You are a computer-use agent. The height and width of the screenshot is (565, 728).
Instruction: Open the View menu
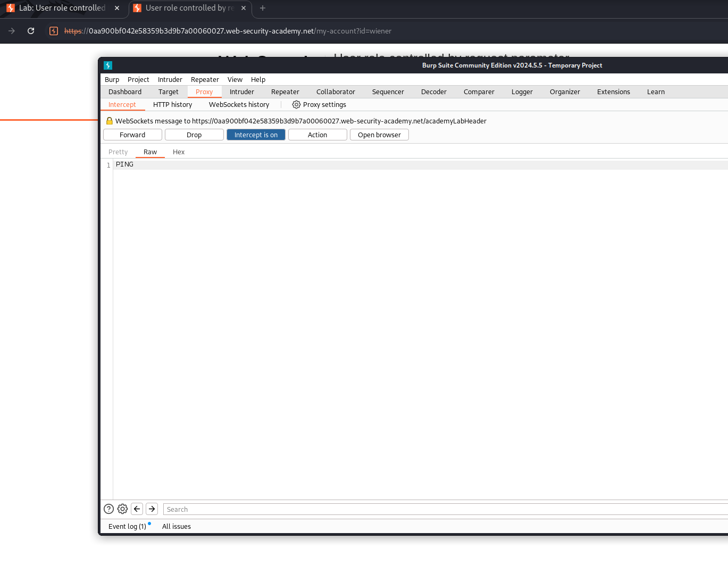click(x=235, y=80)
